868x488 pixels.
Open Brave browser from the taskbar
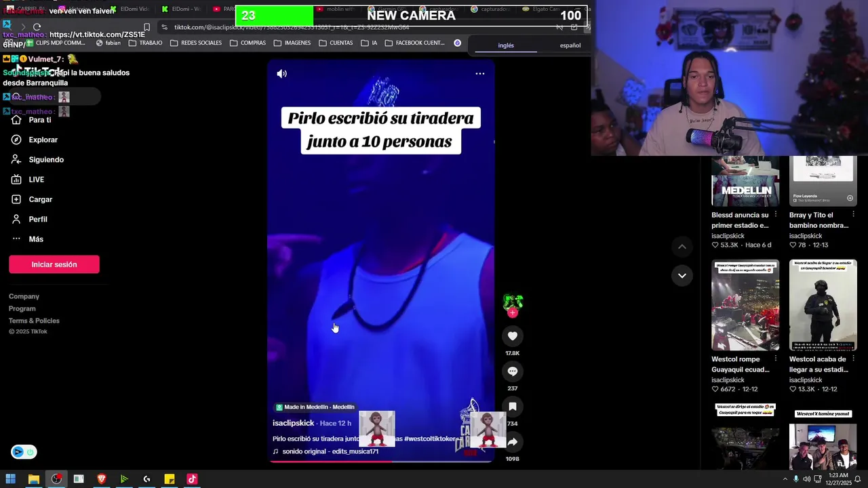coord(101,479)
